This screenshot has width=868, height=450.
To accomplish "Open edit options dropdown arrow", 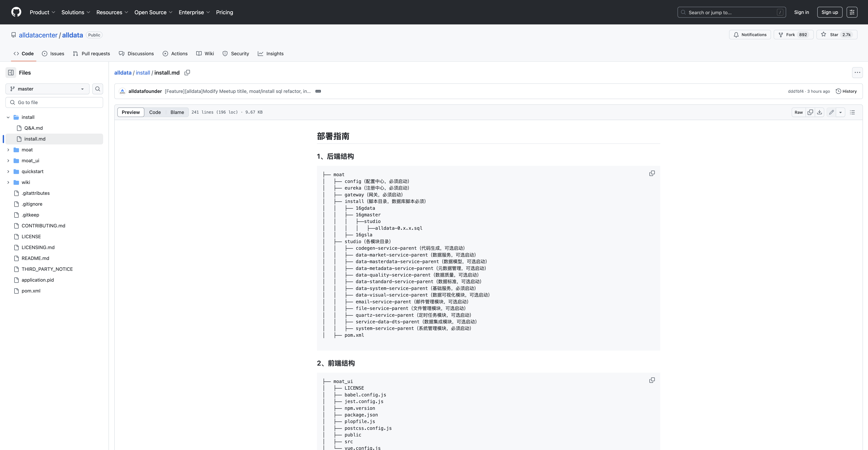I will [840, 112].
